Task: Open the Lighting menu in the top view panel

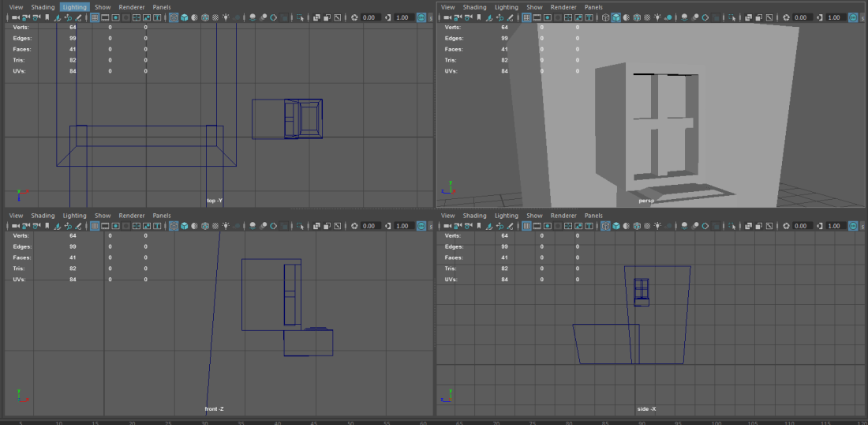Action: [x=74, y=7]
